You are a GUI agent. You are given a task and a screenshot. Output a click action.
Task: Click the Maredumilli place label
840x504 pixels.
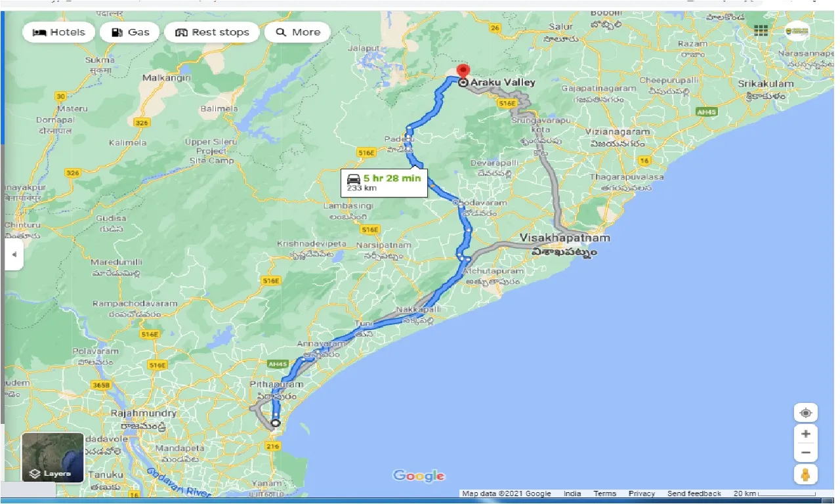tap(116, 262)
